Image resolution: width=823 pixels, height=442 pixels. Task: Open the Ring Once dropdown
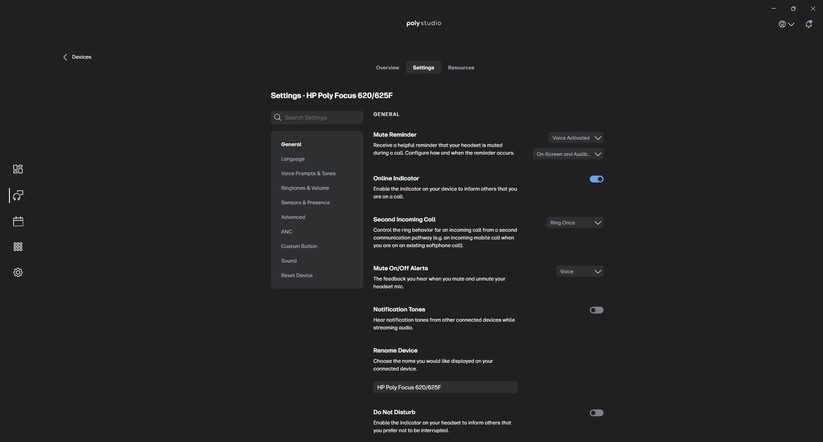coord(575,223)
